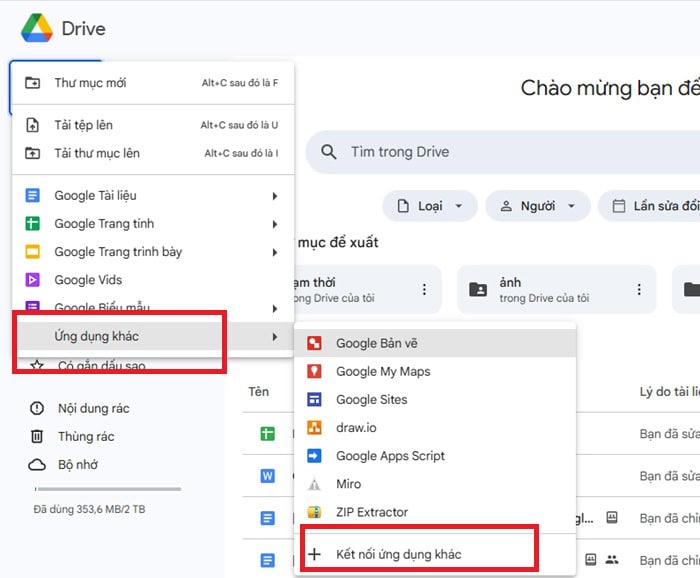700x578 pixels.
Task: Open Thùng rác in the sidebar
Action: coord(85,436)
